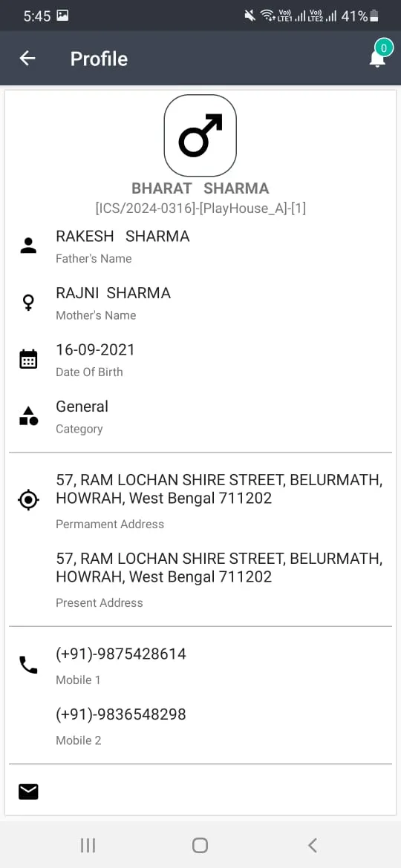401x868 pixels.
Task: Tap the male symbol profile avatar
Action: tap(200, 136)
